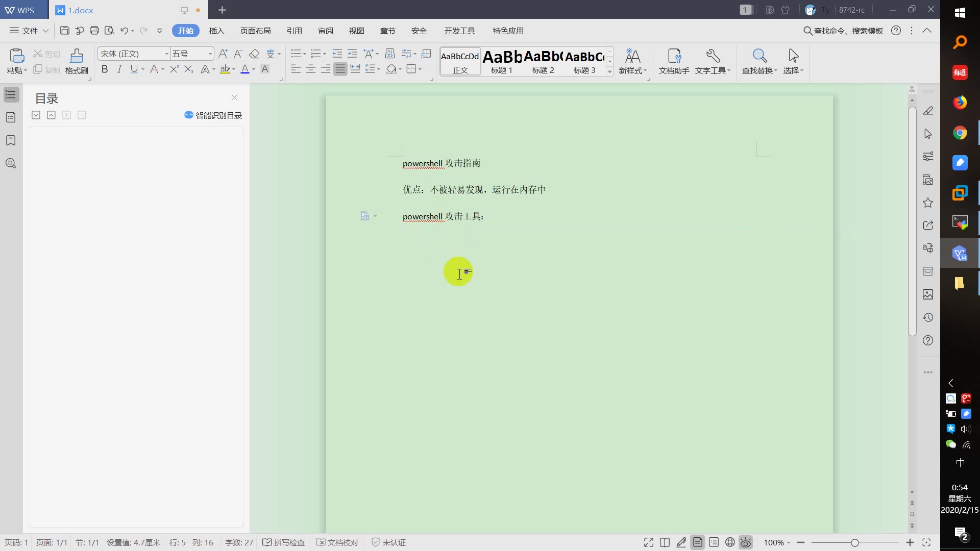Image resolution: width=980 pixels, height=551 pixels.
Task: Open the bookmark panel in left sidebar
Action: (11, 140)
